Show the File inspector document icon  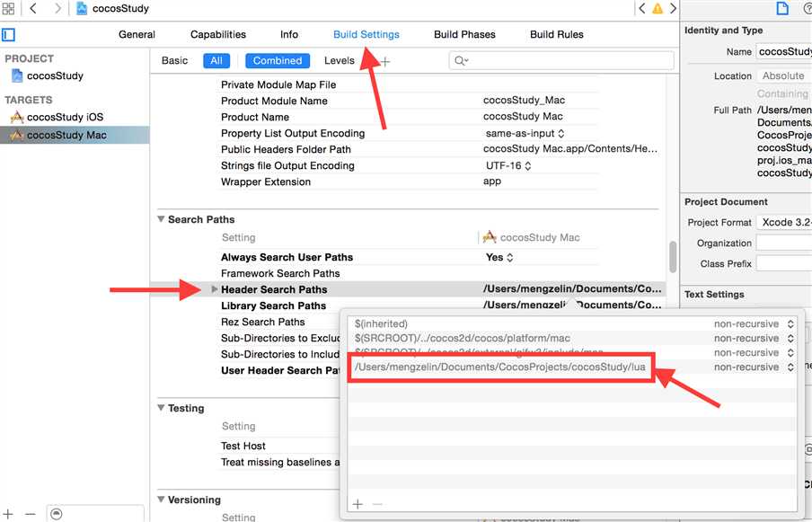(782, 8)
